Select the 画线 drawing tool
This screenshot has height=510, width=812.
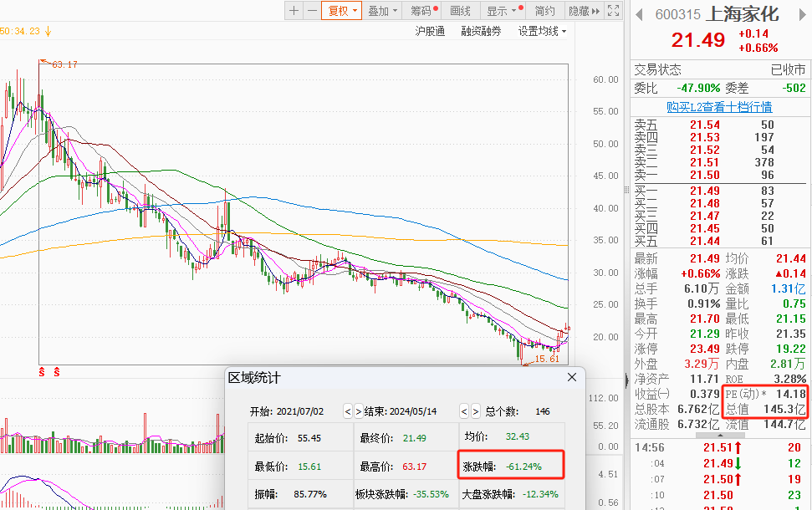point(461,11)
